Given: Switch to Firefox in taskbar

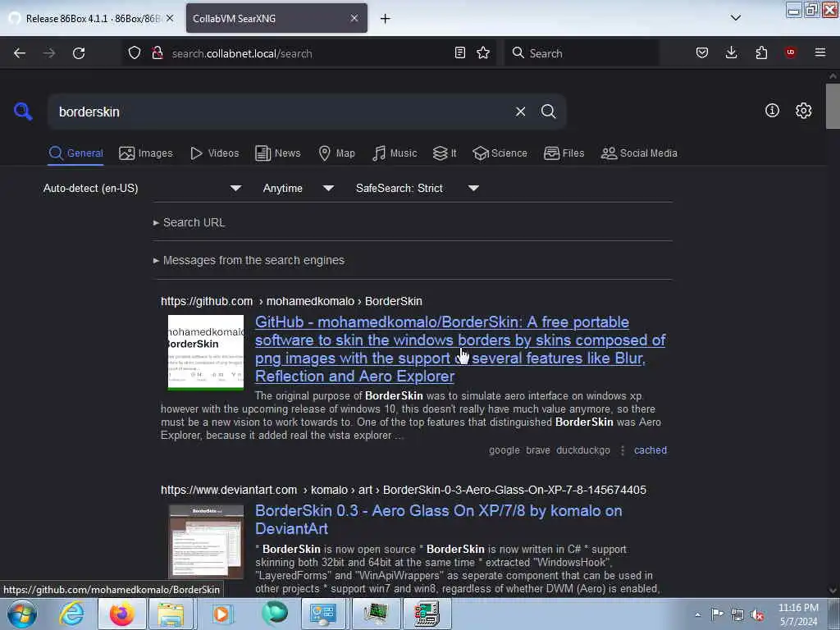Looking at the screenshot, I should click(x=122, y=614).
